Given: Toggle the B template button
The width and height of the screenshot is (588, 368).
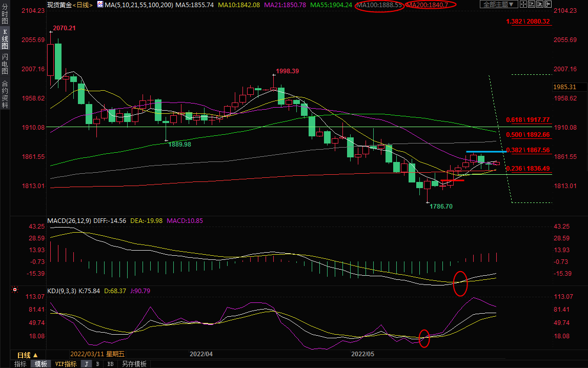Looking at the screenshot, I should point(97,364).
